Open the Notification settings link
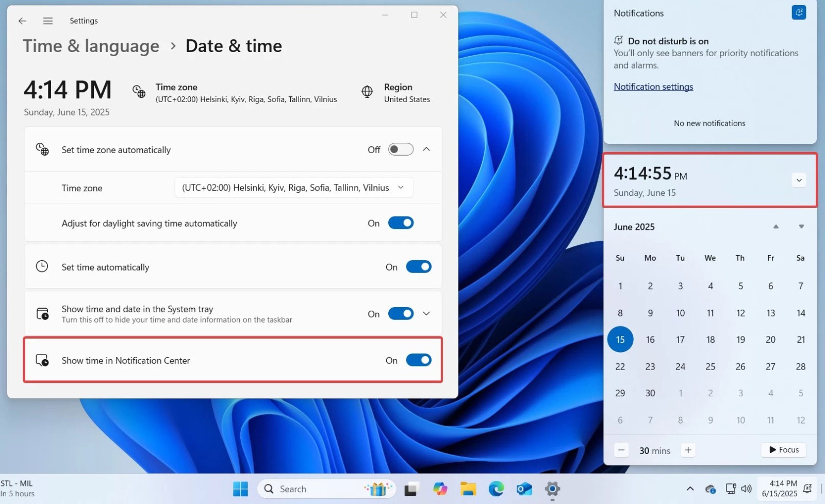The height and width of the screenshot is (504, 825). (x=653, y=87)
